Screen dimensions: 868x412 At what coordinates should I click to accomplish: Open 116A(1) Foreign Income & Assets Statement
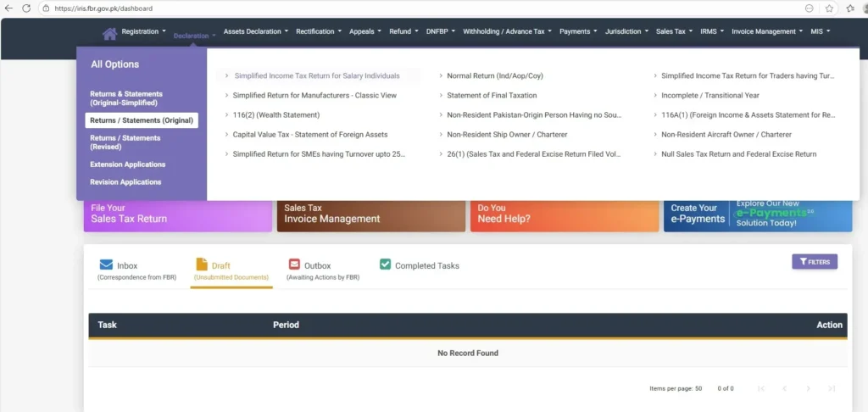point(748,115)
